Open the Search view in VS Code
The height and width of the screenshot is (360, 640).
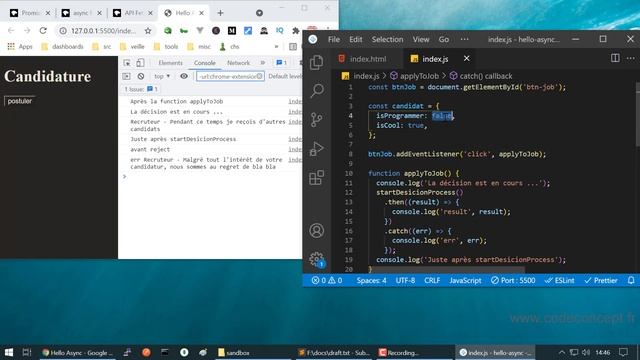pyautogui.click(x=317, y=91)
